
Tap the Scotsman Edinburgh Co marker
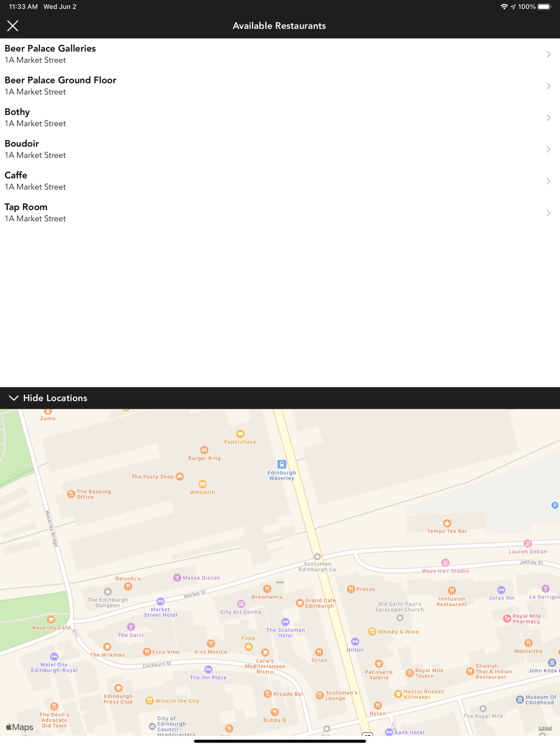[x=318, y=557]
